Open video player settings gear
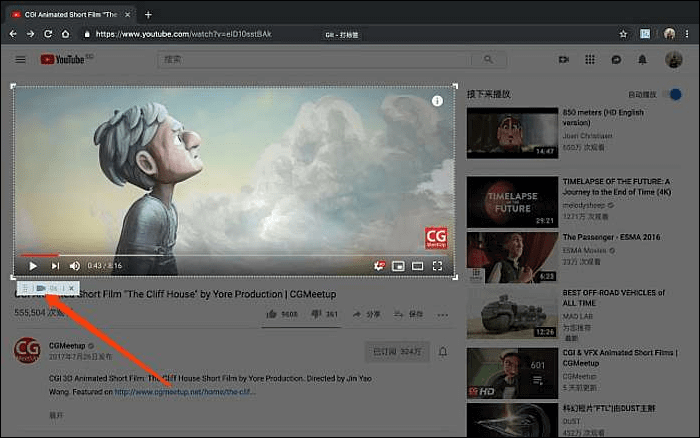Viewport: 700px width, 438px height. tap(379, 266)
